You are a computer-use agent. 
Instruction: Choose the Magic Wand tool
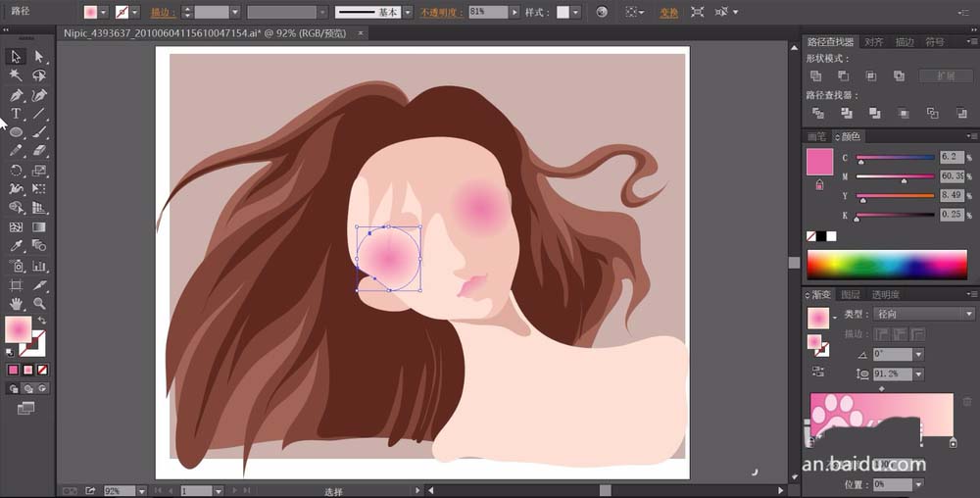point(16,75)
